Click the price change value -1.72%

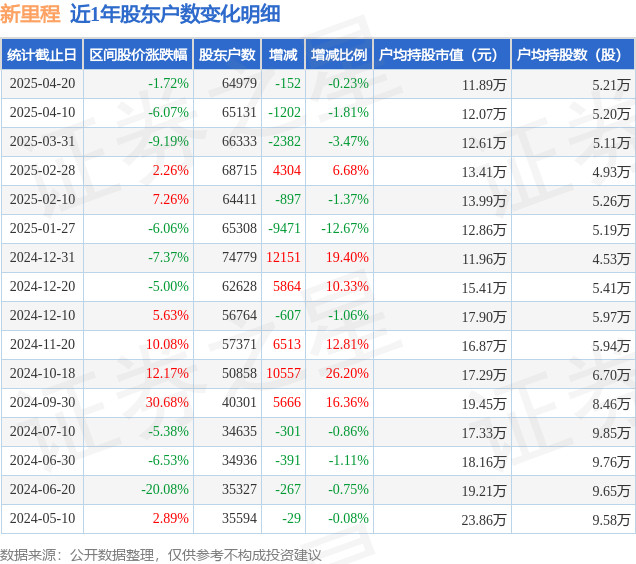coord(168,84)
